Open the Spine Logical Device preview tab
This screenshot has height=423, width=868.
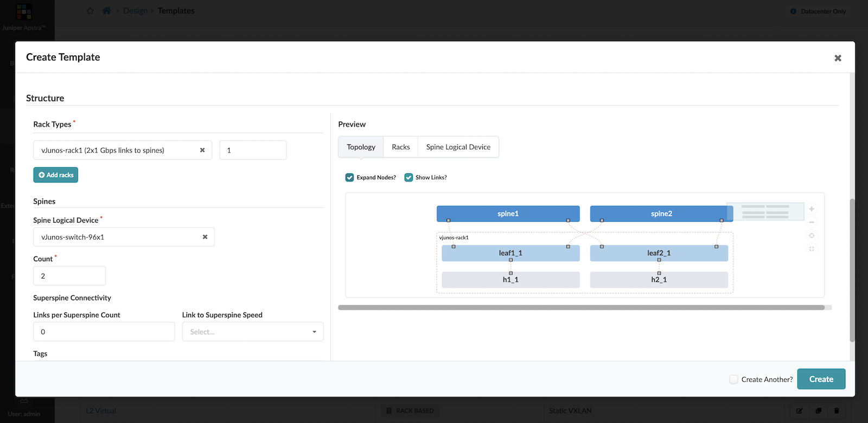(458, 147)
